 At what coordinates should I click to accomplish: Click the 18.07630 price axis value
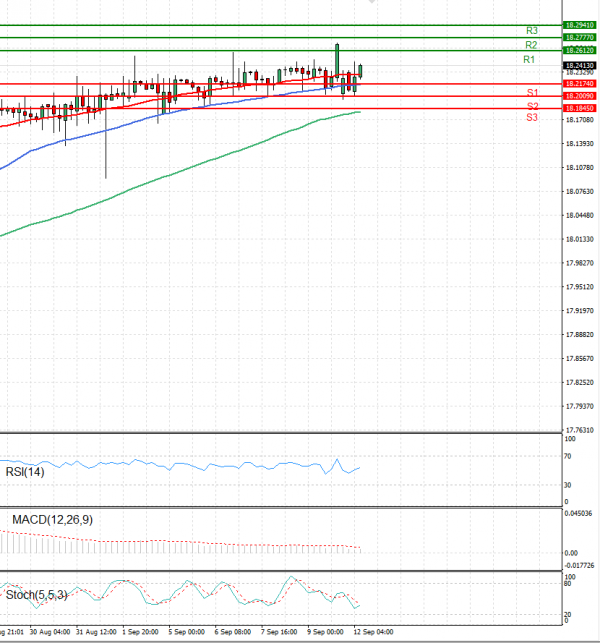click(x=579, y=192)
